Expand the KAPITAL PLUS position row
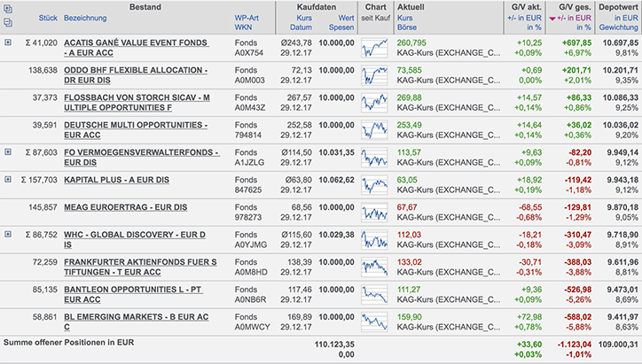The image size is (642, 364). (8, 179)
